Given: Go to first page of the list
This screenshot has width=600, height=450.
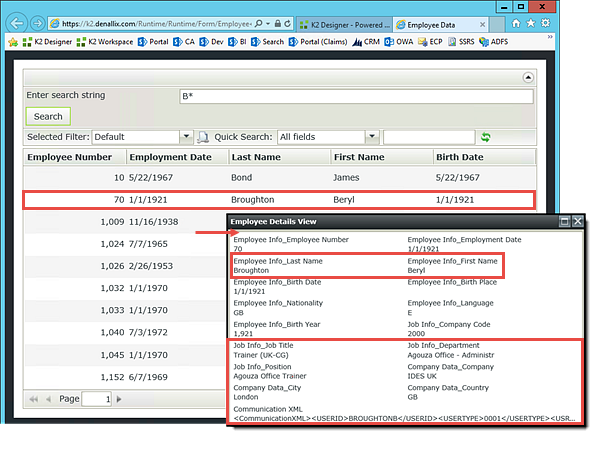Looking at the screenshot, I should click(x=33, y=399).
